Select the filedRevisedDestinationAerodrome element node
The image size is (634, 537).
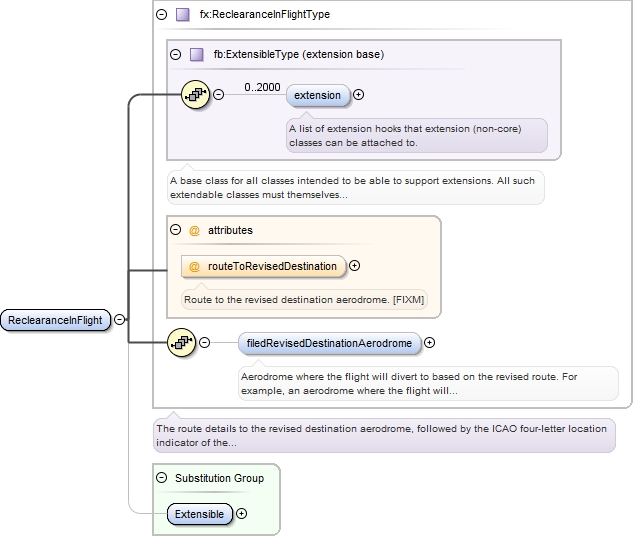point(329,343)
